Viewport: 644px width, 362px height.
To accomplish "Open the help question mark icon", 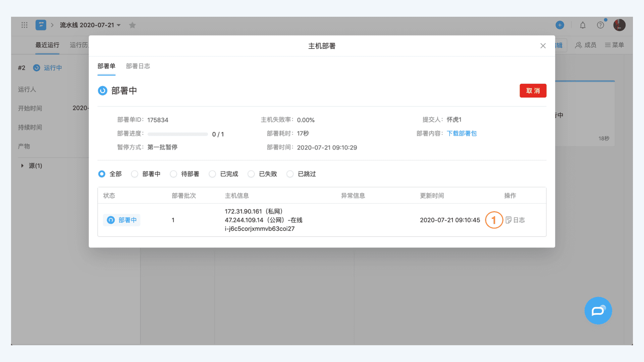I will 600,25.
